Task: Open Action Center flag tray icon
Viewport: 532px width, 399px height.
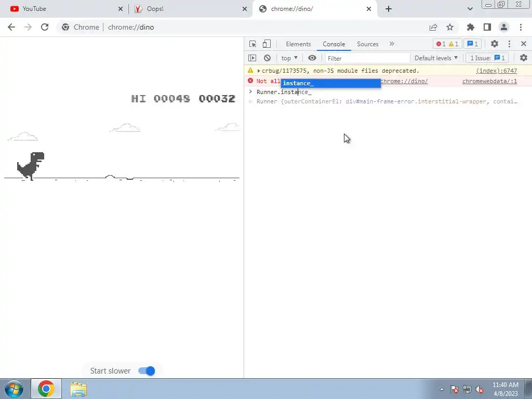Action: tap(455, 389)
